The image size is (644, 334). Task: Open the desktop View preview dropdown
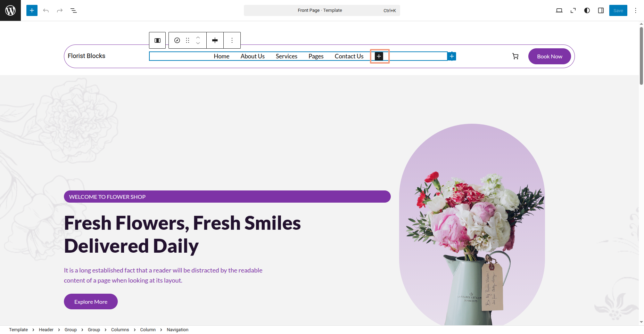(559, 10)
